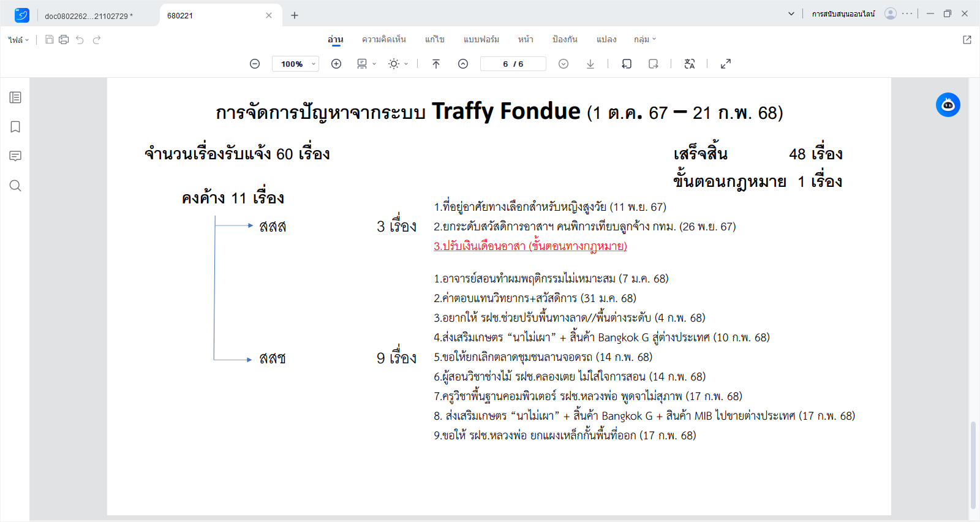This screenshot has height=522, width=980.
Task: Switch to the อ่าน tab
Action: pos(335,39)
